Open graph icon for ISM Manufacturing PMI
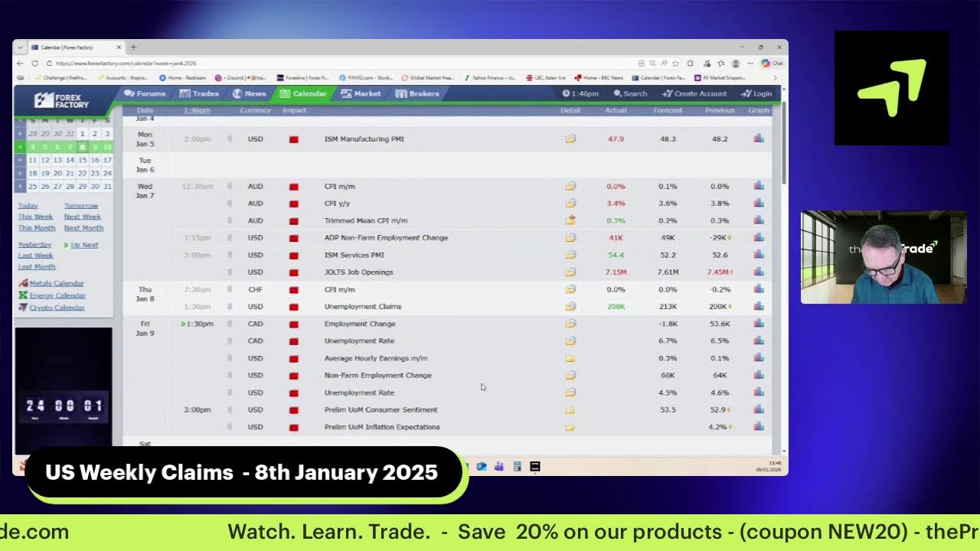Screen dimensions: 980x551 point(759,139)
